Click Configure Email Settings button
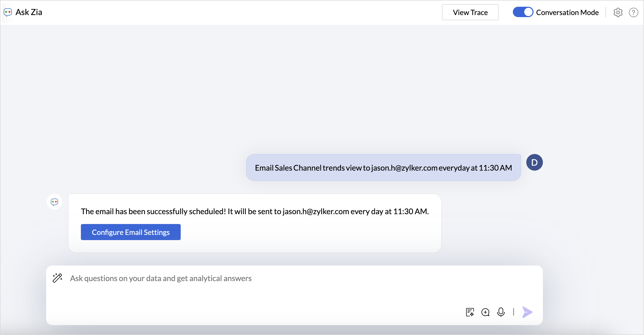This screenshot has width=644, height=335. coord(131,232)
